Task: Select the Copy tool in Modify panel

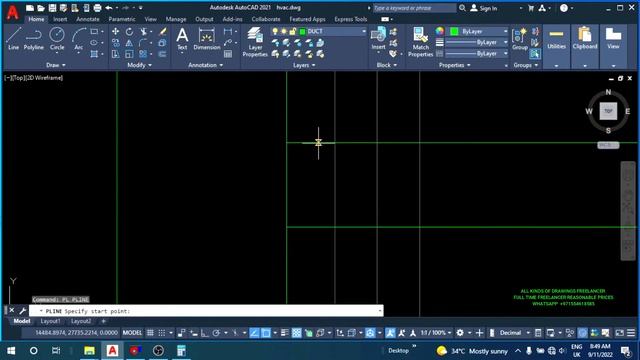Action: coord(116,43)
